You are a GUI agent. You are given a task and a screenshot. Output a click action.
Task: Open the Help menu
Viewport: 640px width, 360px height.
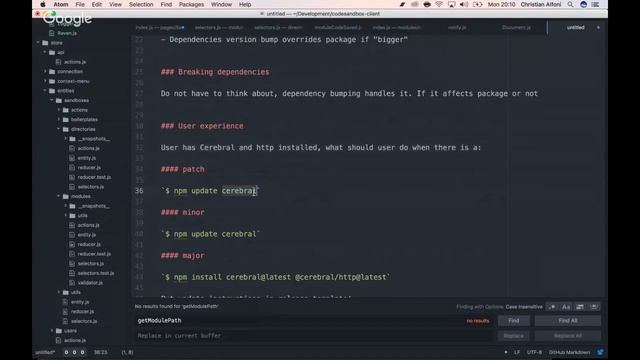pos(245,4)
